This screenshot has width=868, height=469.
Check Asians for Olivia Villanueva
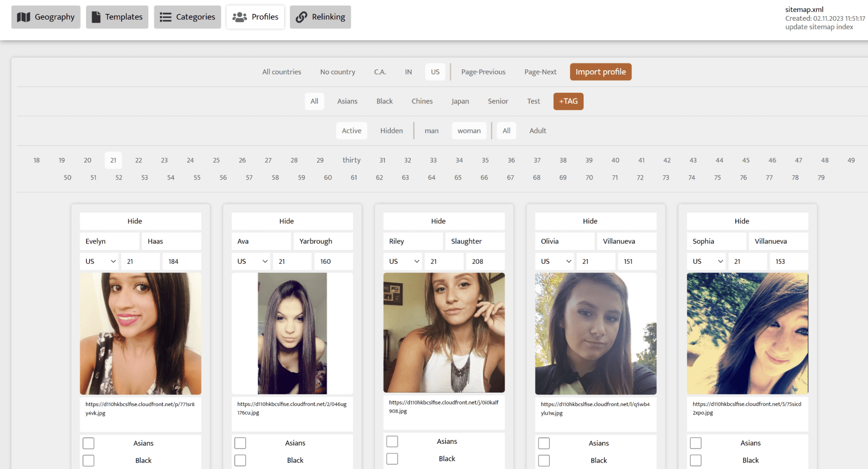(x=544, y=443)
